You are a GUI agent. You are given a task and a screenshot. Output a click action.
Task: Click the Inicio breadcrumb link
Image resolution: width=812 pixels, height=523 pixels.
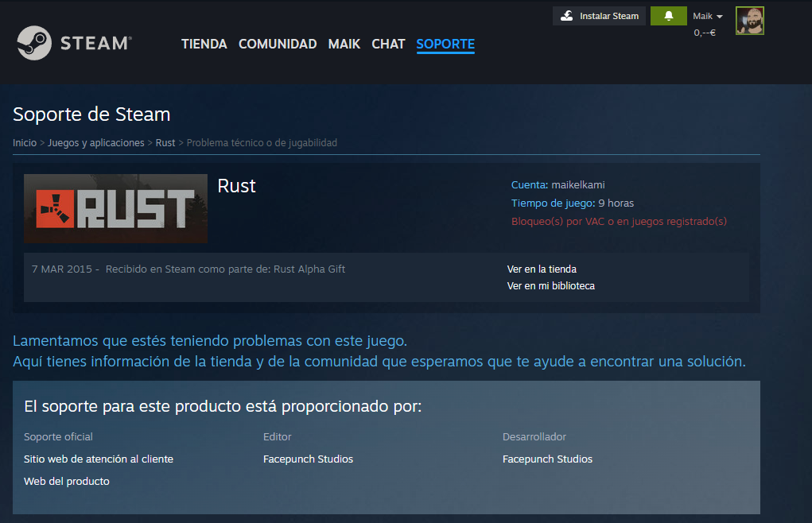click(25, 143)
